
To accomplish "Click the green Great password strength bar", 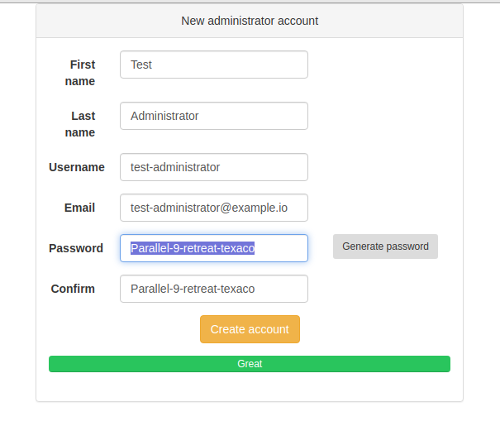I will [249, 364].
